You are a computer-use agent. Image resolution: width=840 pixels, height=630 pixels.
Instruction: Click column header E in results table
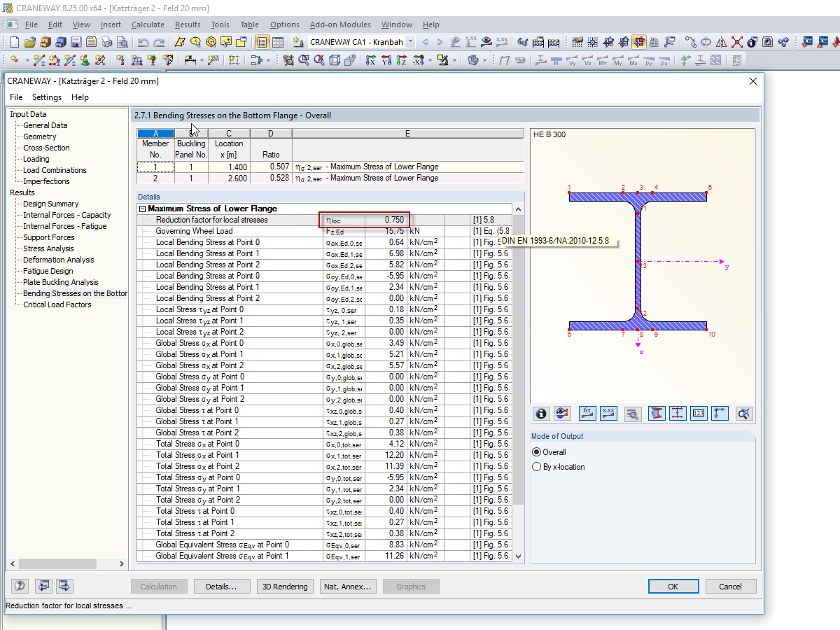point(407,134)
